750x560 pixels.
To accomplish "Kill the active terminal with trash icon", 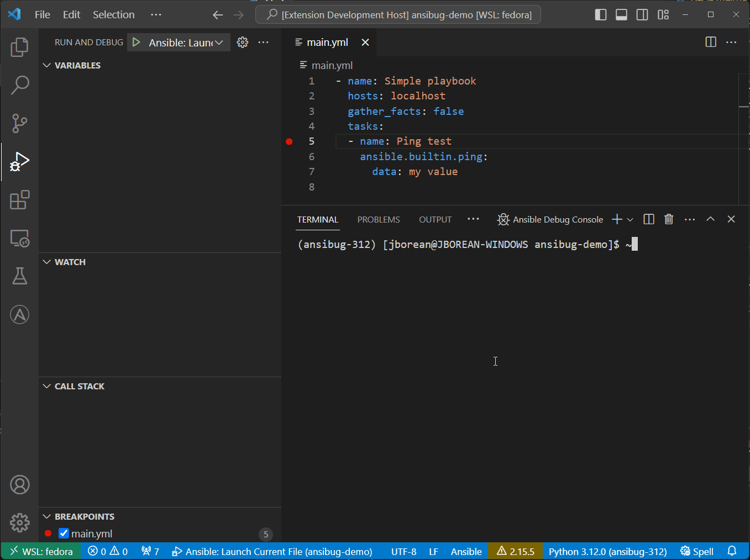I will coord(669,219).
